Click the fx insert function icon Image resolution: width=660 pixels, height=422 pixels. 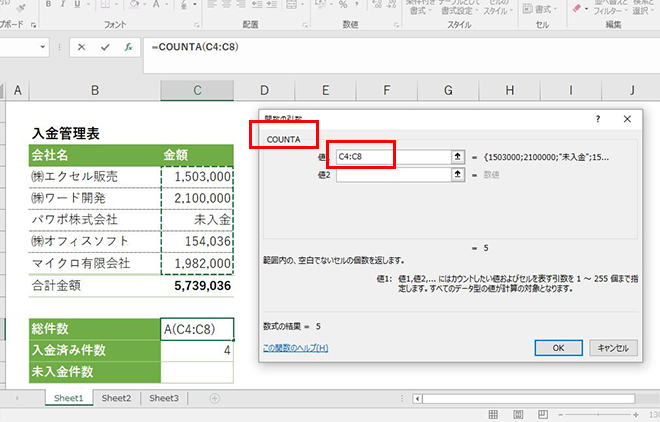[x=128, y=47]
